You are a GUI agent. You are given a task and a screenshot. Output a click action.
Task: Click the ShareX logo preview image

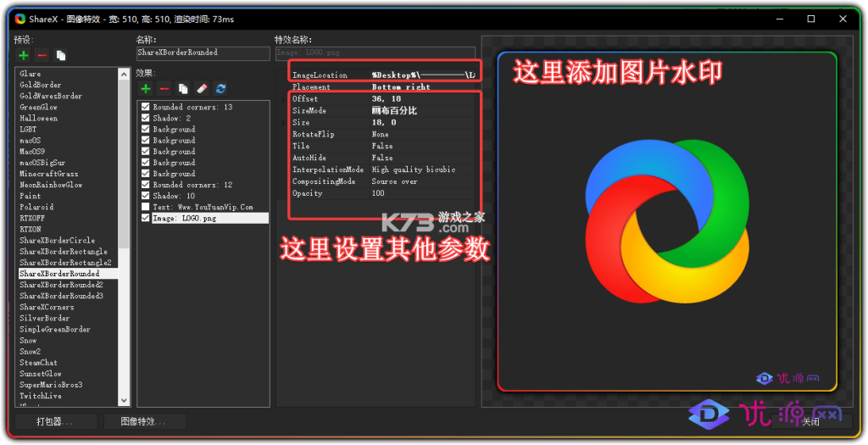[x=667, y=221]
